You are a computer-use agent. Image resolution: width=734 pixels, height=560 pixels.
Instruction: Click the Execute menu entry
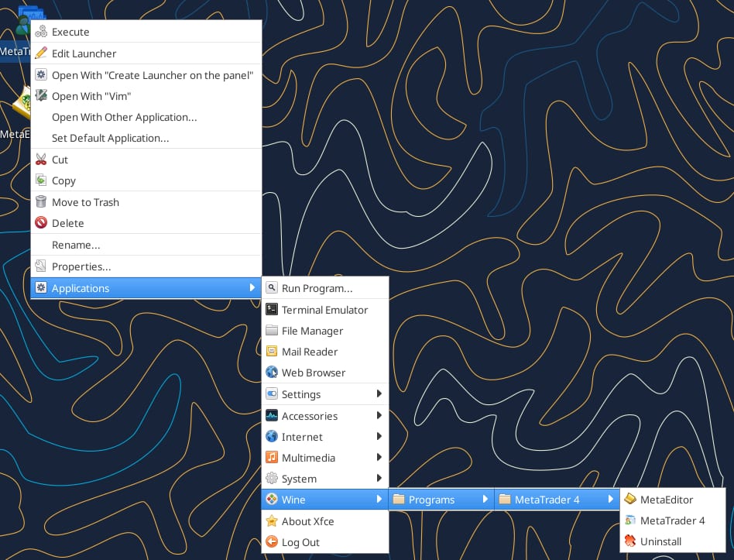coord(70,32)
